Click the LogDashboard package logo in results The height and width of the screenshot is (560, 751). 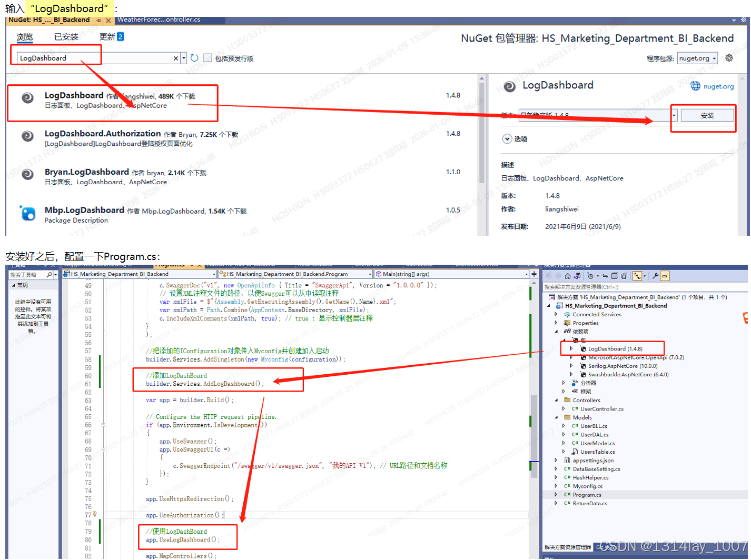[x=27, y=98]
